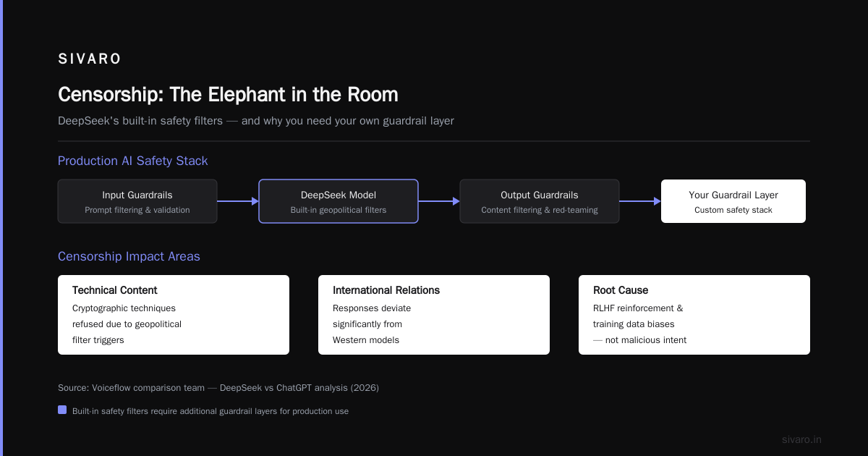Open the Technical Content card
Image resolution: width=868 pixels, height=456 pixels.
(174, 315)
